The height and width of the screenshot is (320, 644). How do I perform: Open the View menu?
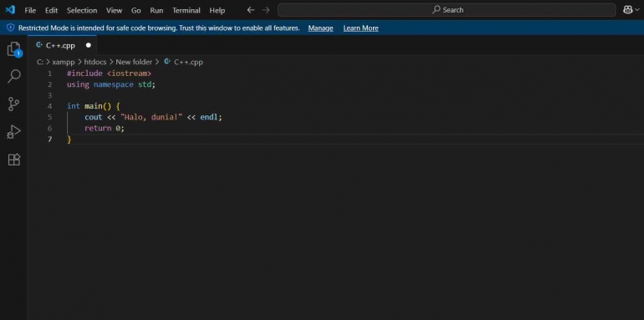click(115, 10)
